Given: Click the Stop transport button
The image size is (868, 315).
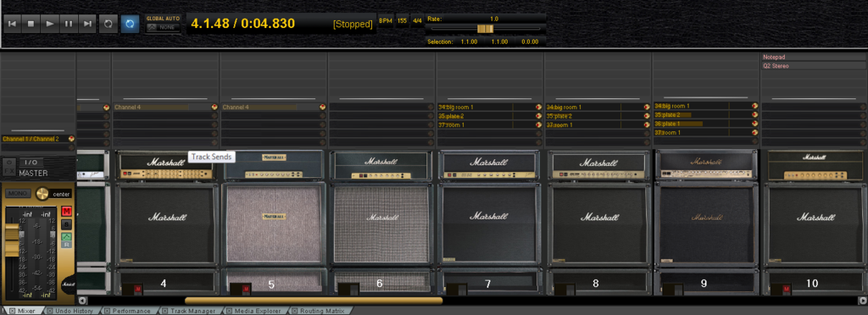Looking at the screenshot, I should [x=31, y=24].
